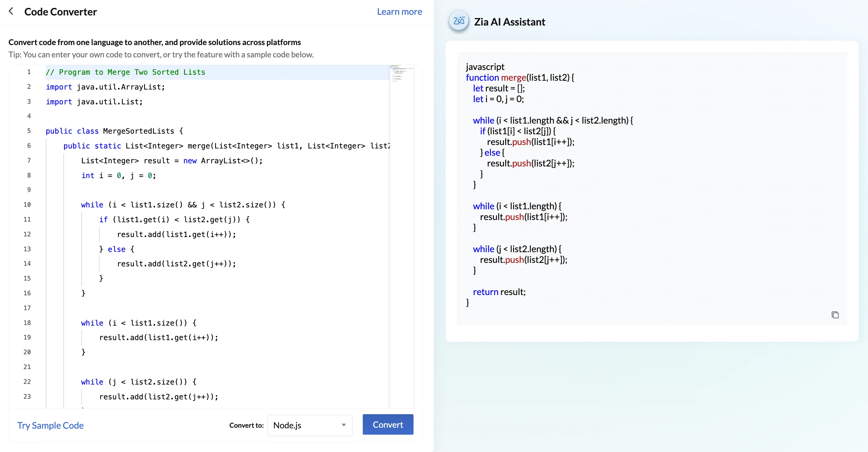Click 'if (list1.get(i) < list2.get(j))' line
Image resolution: width=868 pixels, height=452 pixels.
pyautogui.click(x=174, y=220)
